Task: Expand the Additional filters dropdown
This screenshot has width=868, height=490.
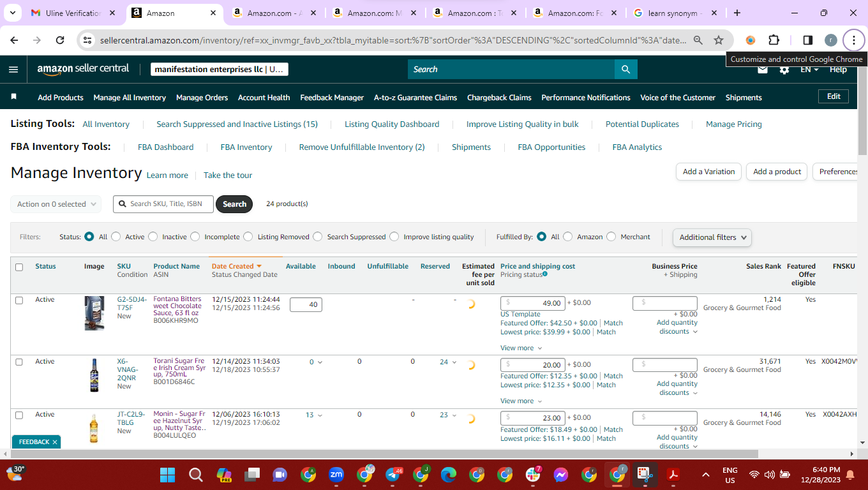Action: 712,237
